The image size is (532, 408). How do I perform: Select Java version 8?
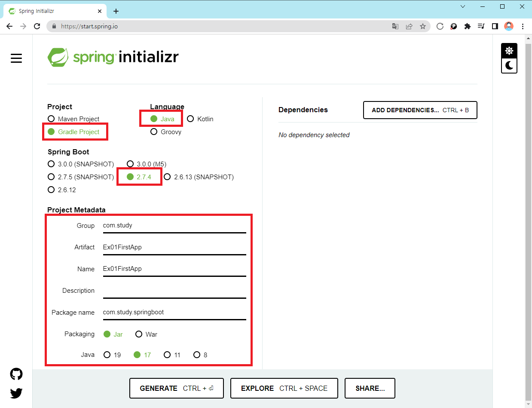(x=200, y=355)
